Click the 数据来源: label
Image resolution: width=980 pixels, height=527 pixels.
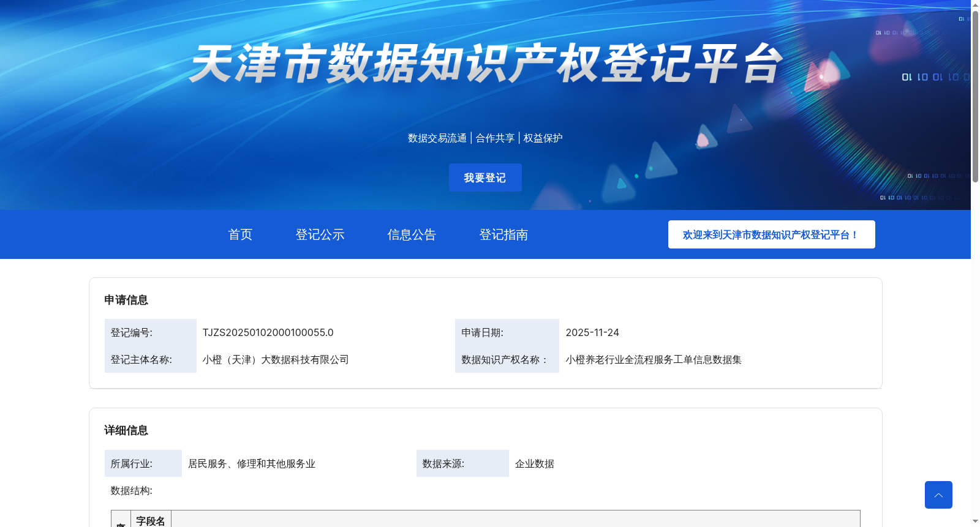(443, 463)
